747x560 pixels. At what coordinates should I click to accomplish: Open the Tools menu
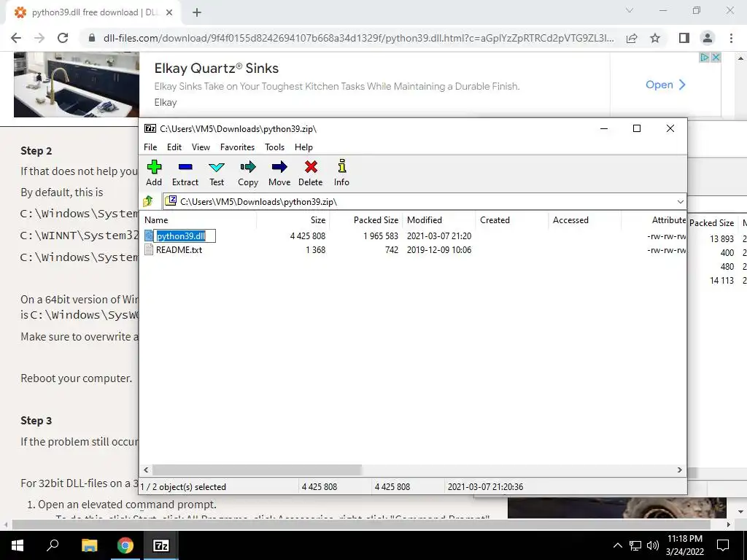coord(274,147)
